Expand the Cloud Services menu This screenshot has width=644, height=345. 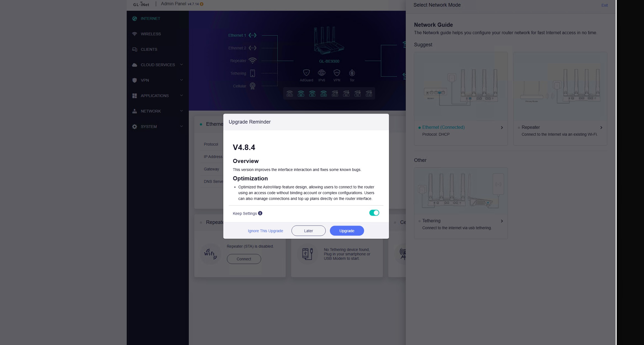coord(158,65)
